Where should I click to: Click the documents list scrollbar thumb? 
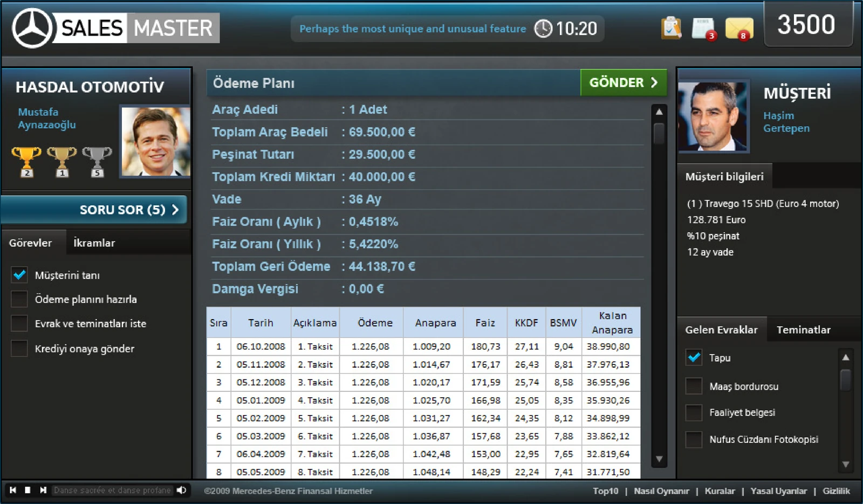pos(846,380)
